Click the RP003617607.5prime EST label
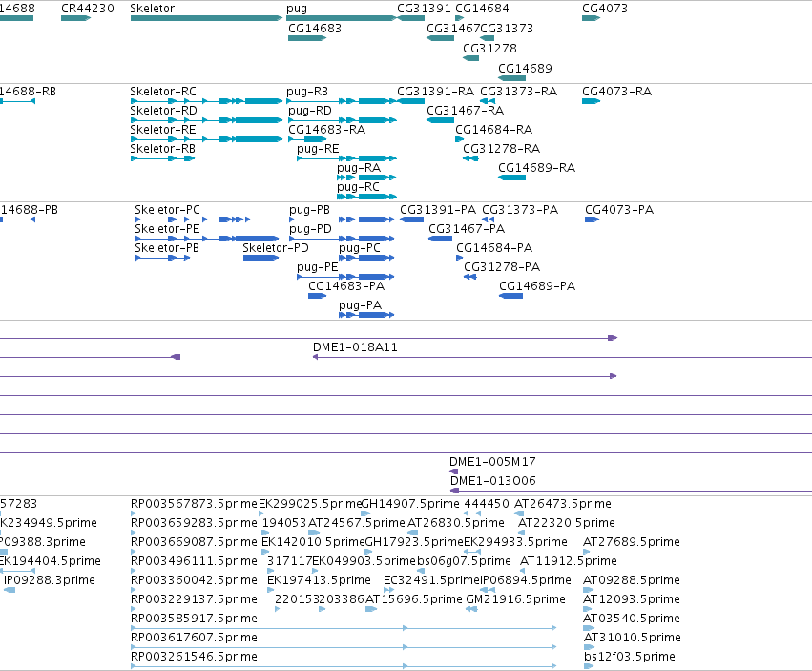This screenshot has height=671, width=812. [194, 638]
